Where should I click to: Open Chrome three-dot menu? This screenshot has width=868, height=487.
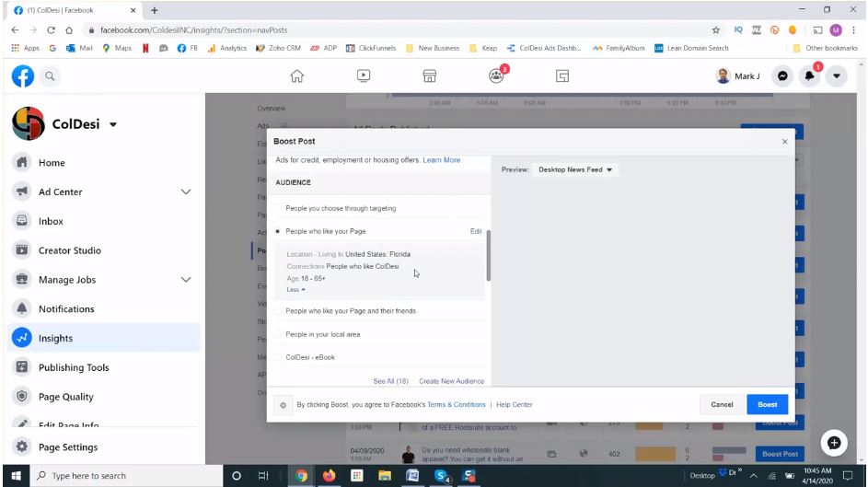pos(853,29)
